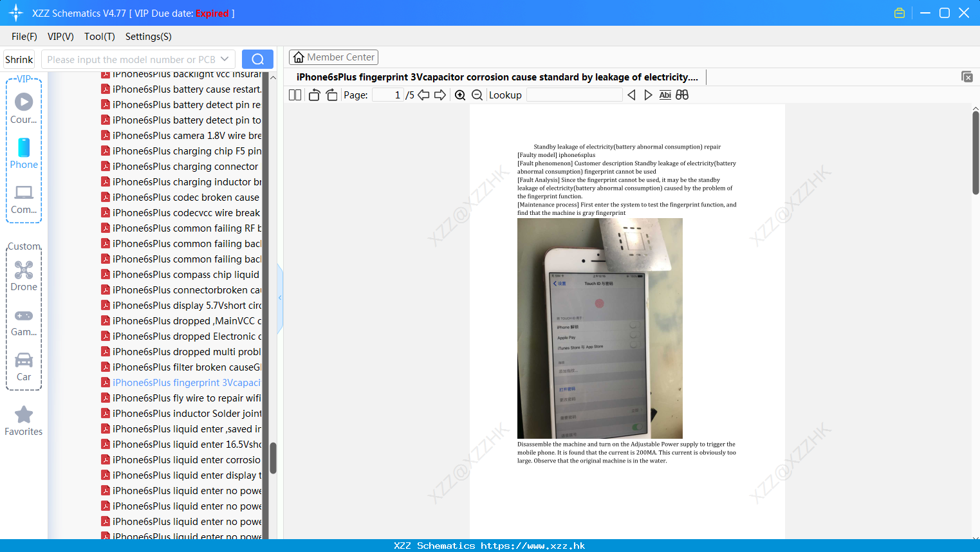Viewport: 980px width, 552px height.
Task: Open Favorites
Action: coord(24,421)
